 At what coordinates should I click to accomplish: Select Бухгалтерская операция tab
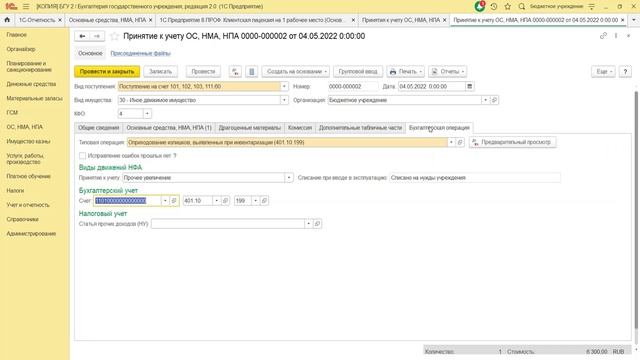pyautogui.click(x=439, y=128)
